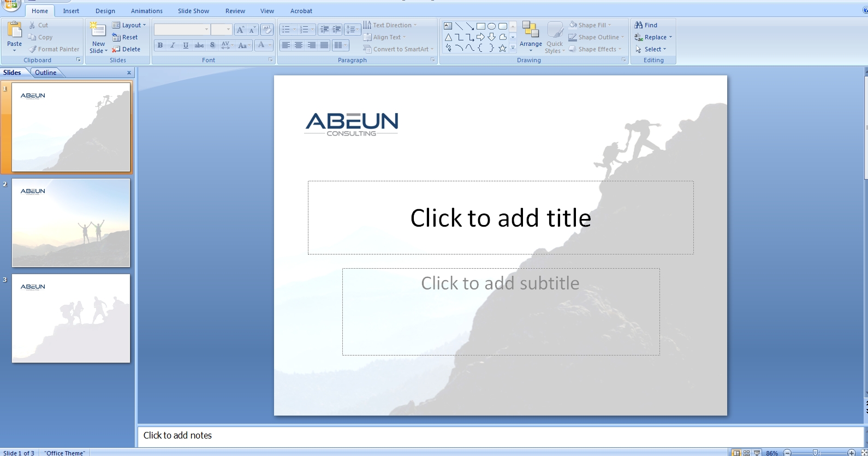Click the Find binoculars button

[x=646, y=25]
